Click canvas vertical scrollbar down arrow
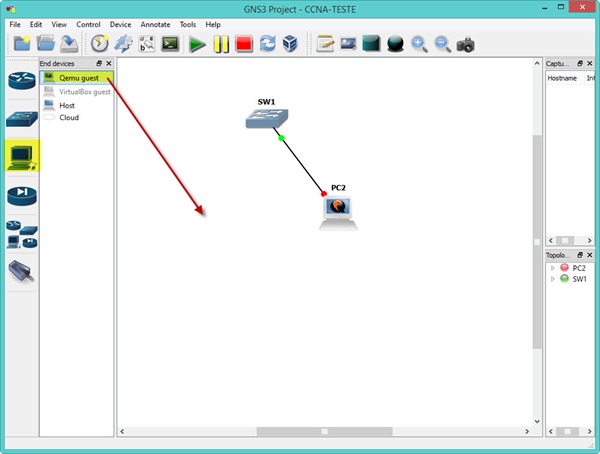This screenshot has width=600, height=454. coord(537,421)
